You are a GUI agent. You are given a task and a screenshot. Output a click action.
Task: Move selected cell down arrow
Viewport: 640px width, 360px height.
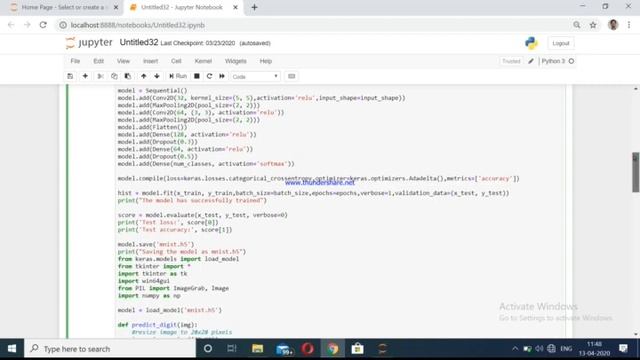point(157,76)
